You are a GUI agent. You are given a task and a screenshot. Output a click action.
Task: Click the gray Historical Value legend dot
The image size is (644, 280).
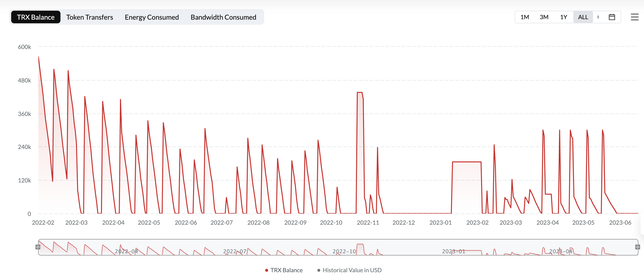319,270
